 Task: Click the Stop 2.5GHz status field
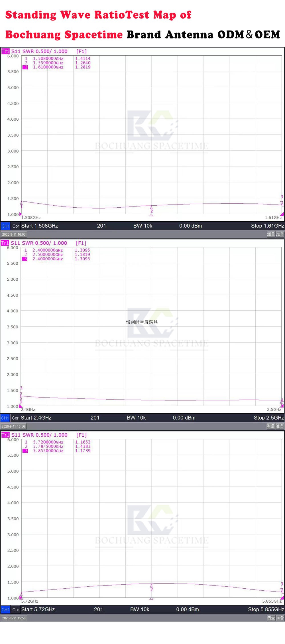[268, 418]
